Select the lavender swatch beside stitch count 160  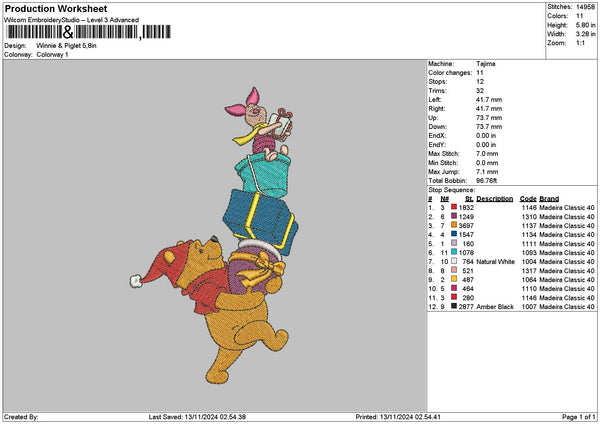click(x=454, y=243)
